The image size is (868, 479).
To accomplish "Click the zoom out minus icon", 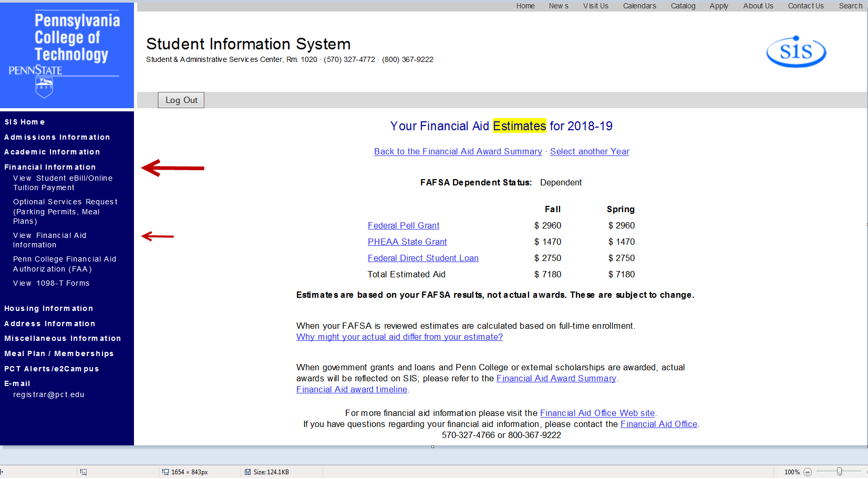I will click(x=808, y=472).
